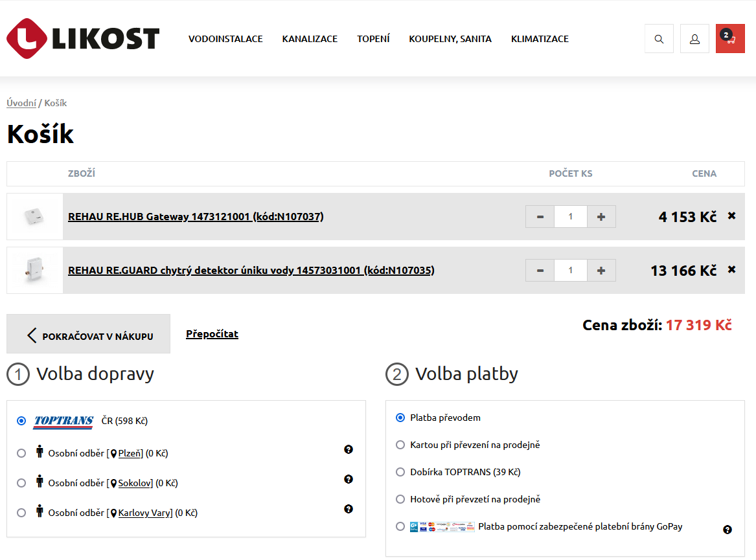756x560 pixels.
Task: Click POKRAČOVAT V NÁKUPU button
Action: (88, 334)
